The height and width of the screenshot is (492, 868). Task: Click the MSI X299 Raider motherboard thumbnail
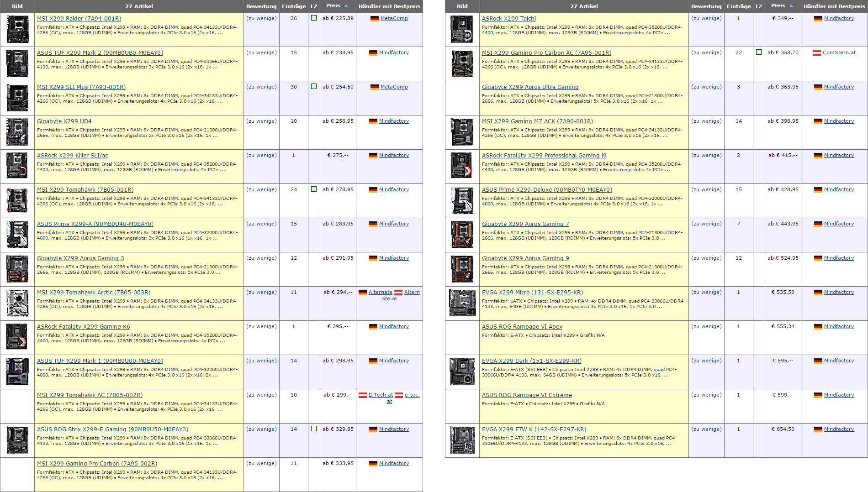pyautogui.click(x=17, y=29)
